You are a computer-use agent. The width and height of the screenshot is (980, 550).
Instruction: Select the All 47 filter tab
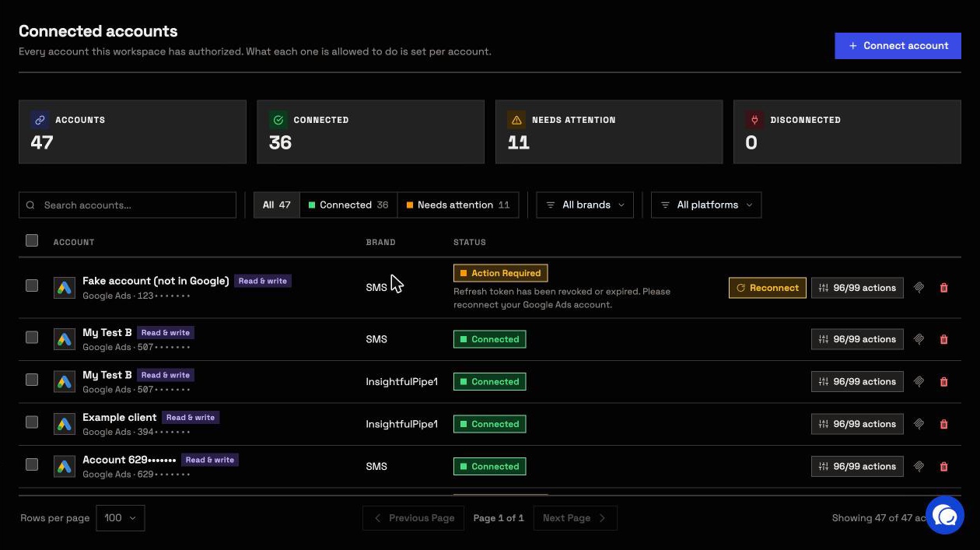coord(277,205)
